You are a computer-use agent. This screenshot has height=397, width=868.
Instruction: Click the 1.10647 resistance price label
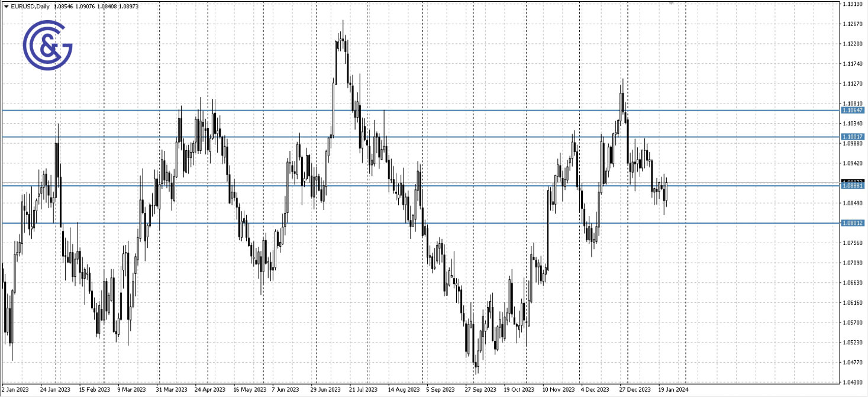(x=852, y=110)
